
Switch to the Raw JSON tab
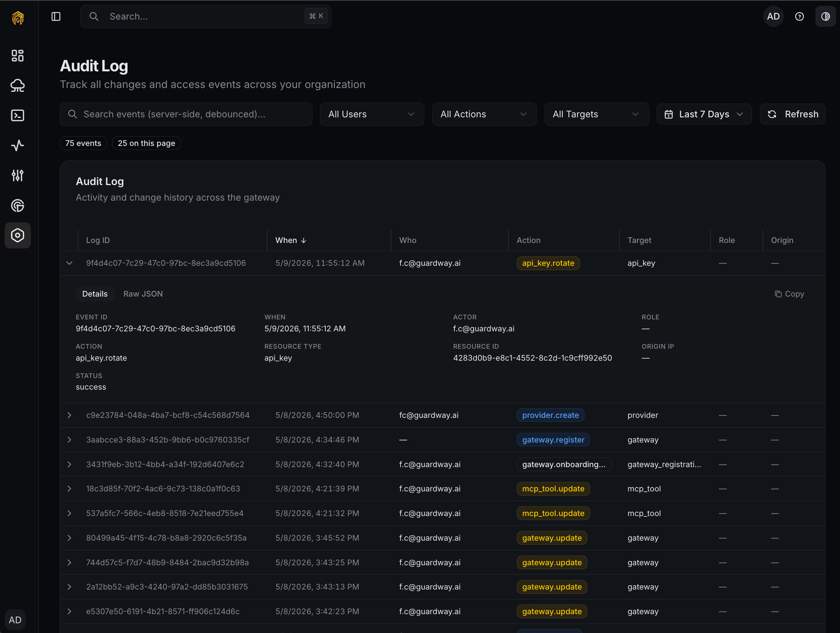pos(143,294)
